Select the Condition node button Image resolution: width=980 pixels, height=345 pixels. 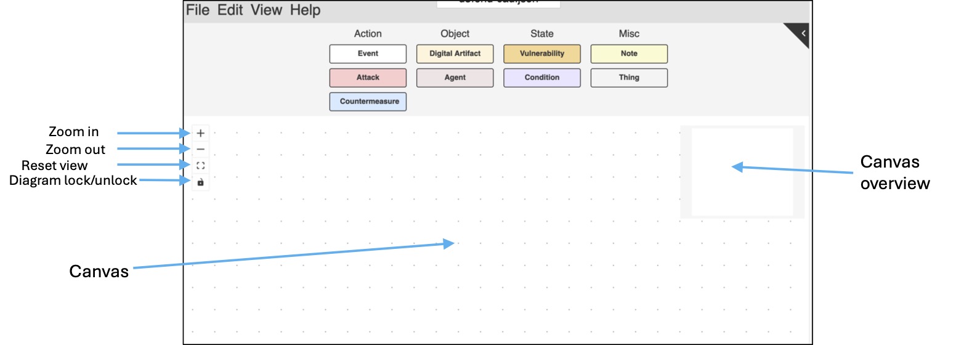(x=542, y=78)
